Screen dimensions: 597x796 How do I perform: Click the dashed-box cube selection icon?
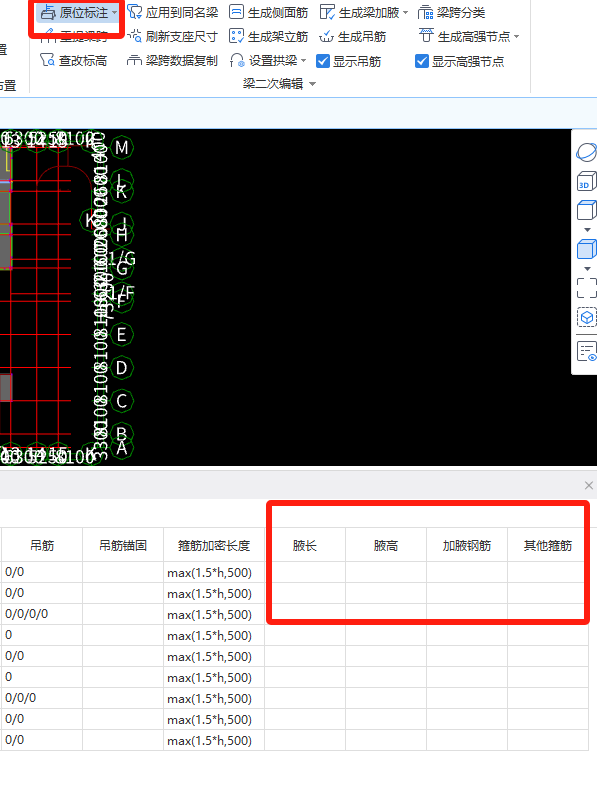click(x=586, y=318)
